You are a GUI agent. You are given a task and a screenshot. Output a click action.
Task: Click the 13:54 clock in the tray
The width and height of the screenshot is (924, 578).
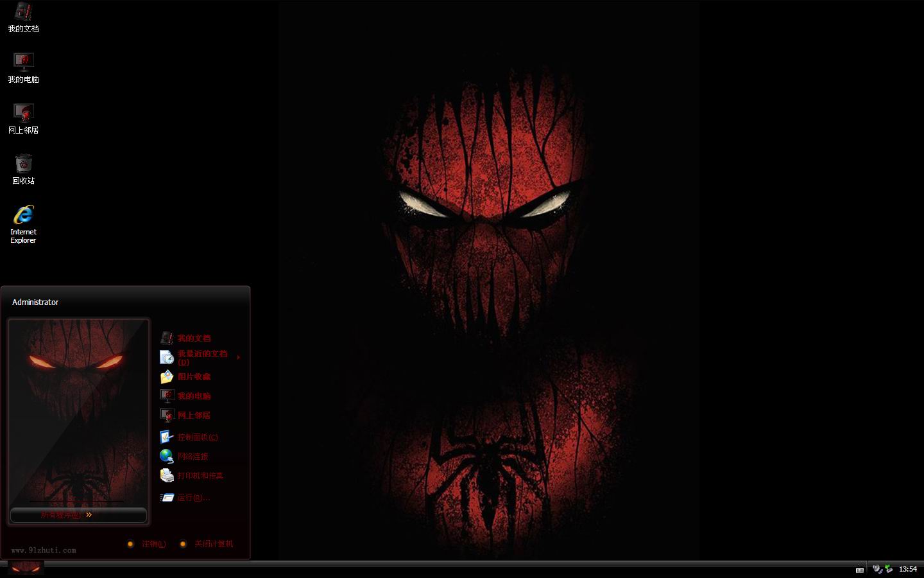[x=908, y=569]
